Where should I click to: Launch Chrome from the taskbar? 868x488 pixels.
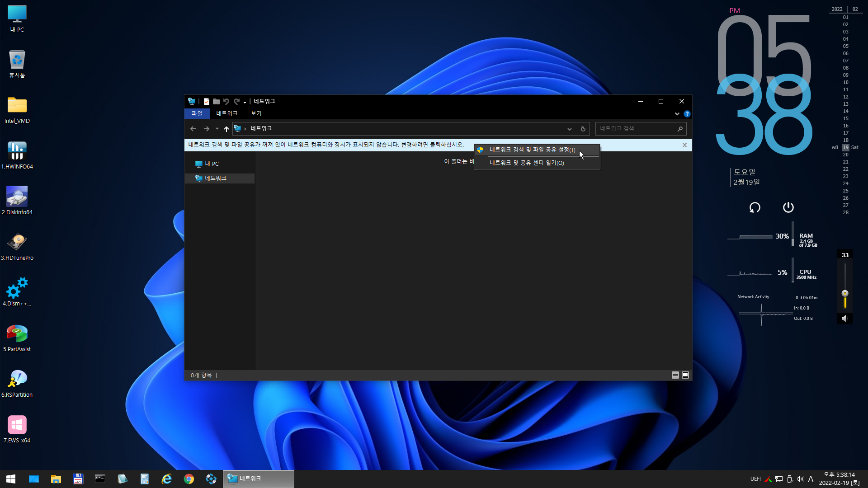coord(189,479)
